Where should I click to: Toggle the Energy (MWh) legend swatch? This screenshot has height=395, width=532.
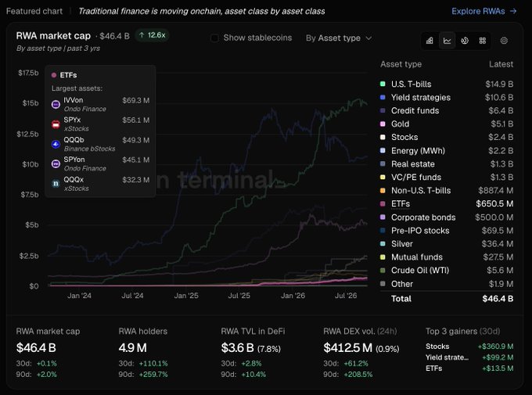pos(383,150)
